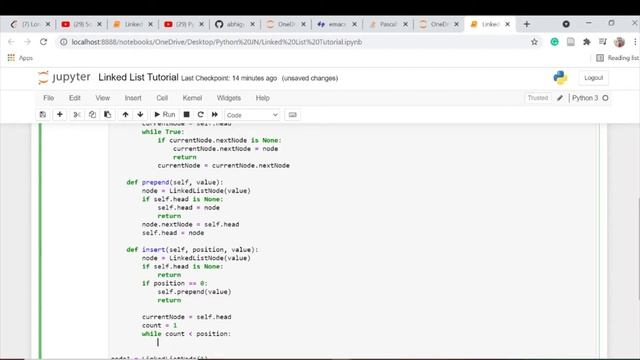640x360 pixels.
Task: Open the command palette keyboard icon
Action: point(293,115)
